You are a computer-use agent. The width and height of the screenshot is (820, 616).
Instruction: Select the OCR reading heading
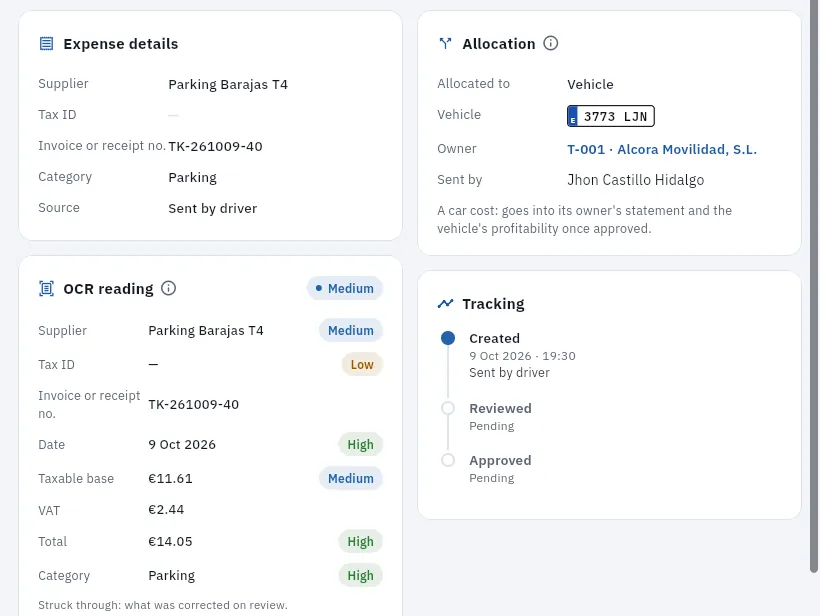coord(108,289)
